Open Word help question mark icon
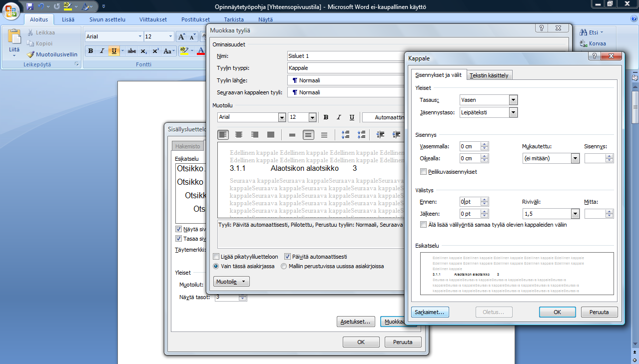Screen dimensions: 639x364 click(634, 19)
